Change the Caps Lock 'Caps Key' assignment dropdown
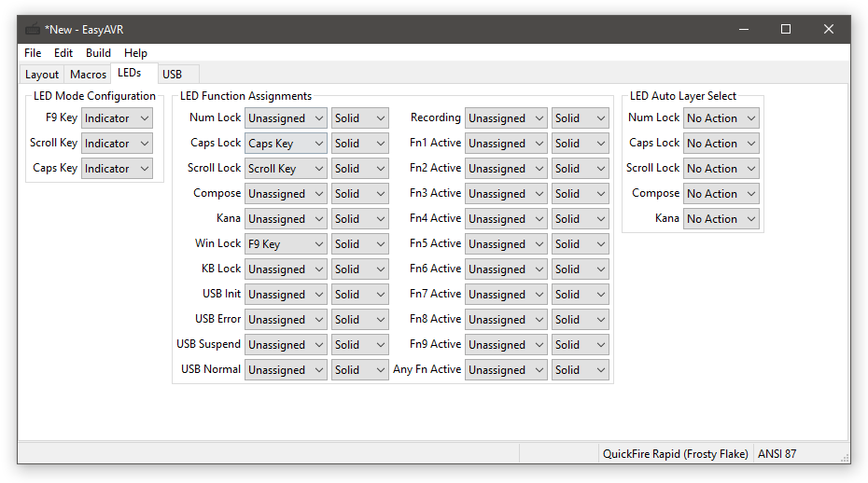The width and height of the screenshot is (868, 483). pyautogui.click(x=286, y=144)
